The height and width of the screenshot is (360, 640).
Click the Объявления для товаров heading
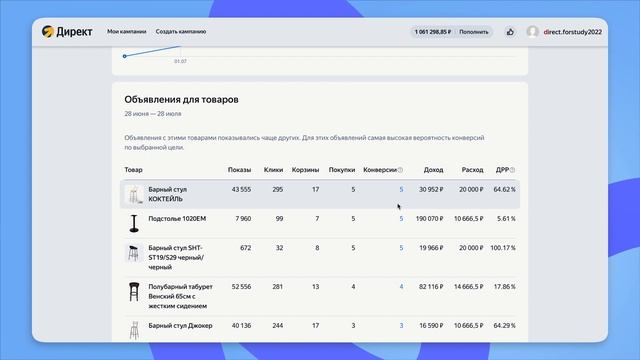tap(182, 100)
